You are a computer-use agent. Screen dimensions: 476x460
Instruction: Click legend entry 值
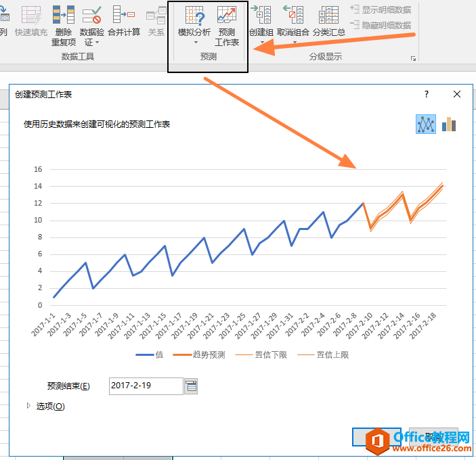tap(150, 354)
